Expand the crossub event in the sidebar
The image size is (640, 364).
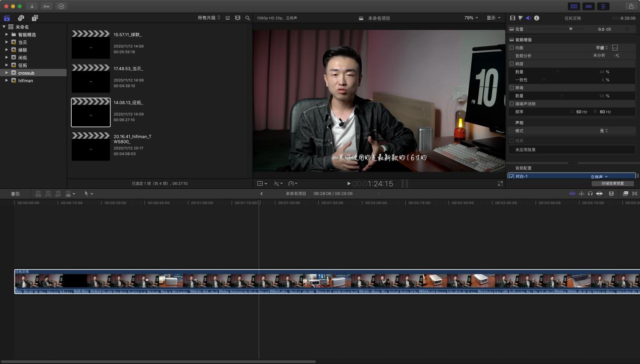click(x=7, y=73)
